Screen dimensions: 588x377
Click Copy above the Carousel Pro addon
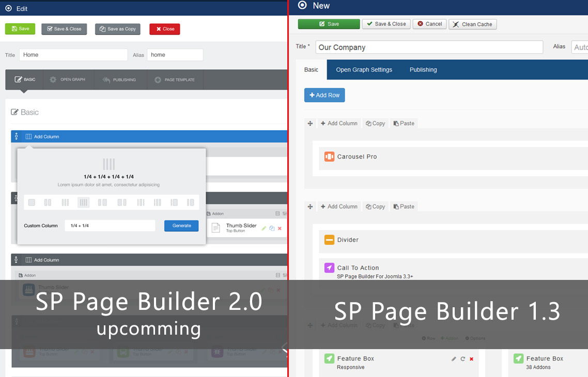pyautogui.click(x=375, y=123)
